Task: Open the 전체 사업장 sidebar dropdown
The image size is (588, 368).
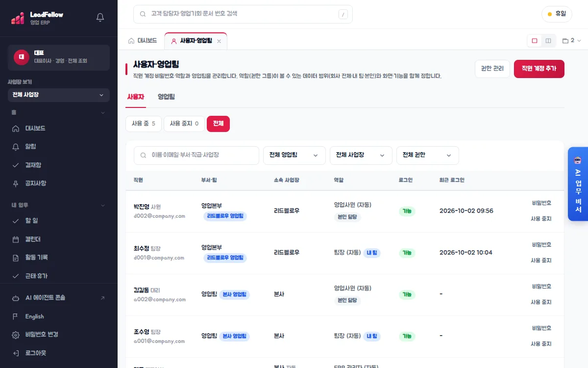Action: (59, 95)
